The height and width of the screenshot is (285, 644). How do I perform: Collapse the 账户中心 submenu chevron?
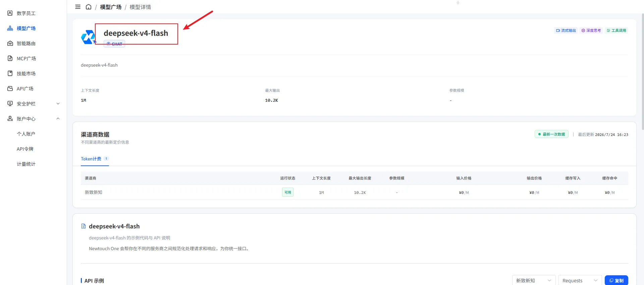pyautogui.click(x=58, y=119)
